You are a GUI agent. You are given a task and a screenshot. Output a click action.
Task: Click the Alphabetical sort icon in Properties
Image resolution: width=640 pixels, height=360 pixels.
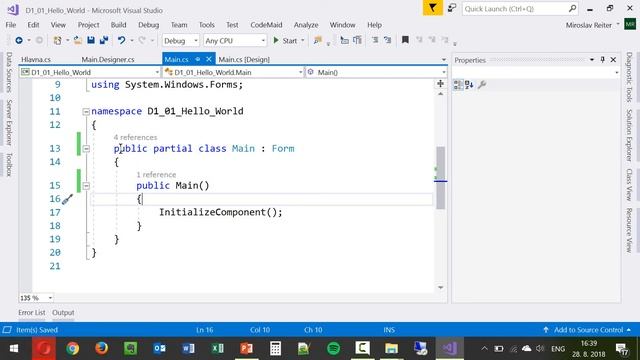pos(469,85)
